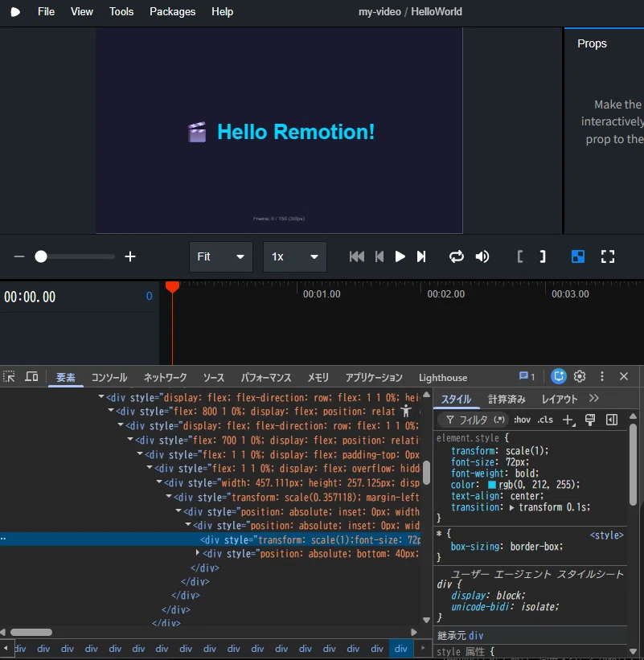Viewport: 644px width, 660px height.
Task: Switch to the Props tab
Action: tap(592, 43)
